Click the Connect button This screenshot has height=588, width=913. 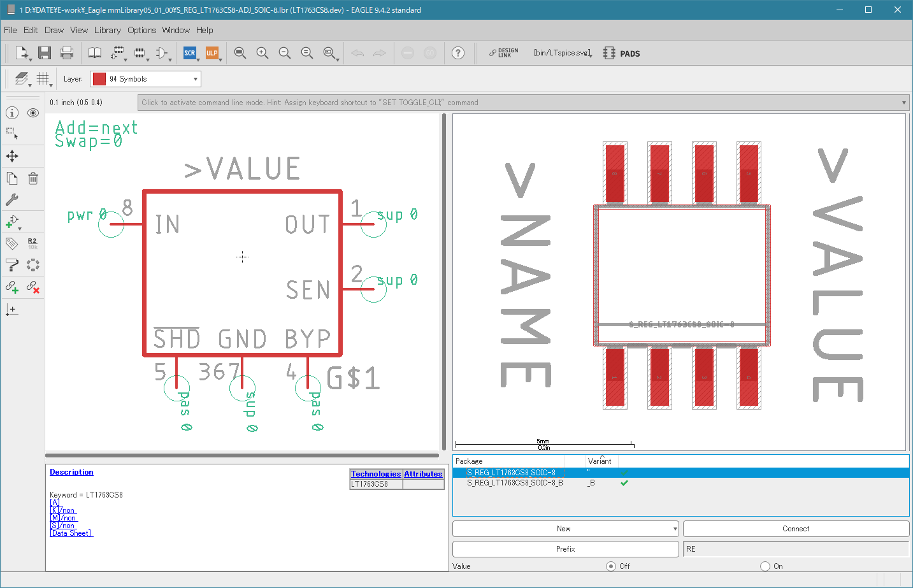click(796, 529)
